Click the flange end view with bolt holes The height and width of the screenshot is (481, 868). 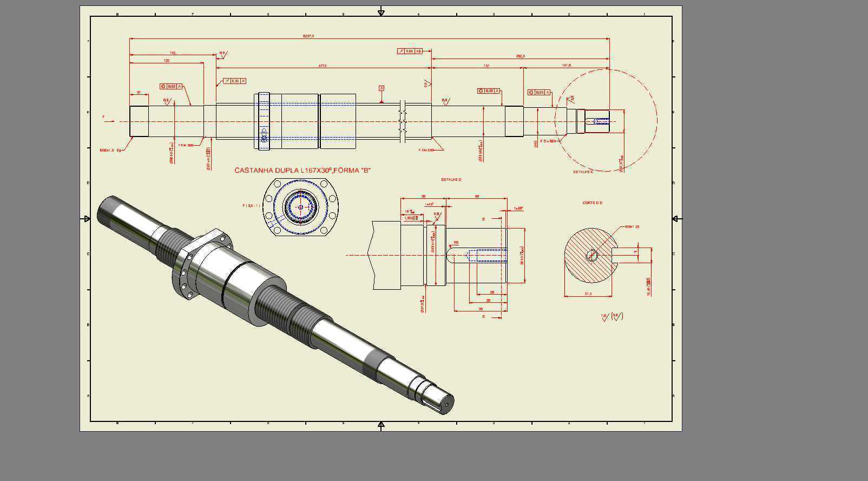301,207
